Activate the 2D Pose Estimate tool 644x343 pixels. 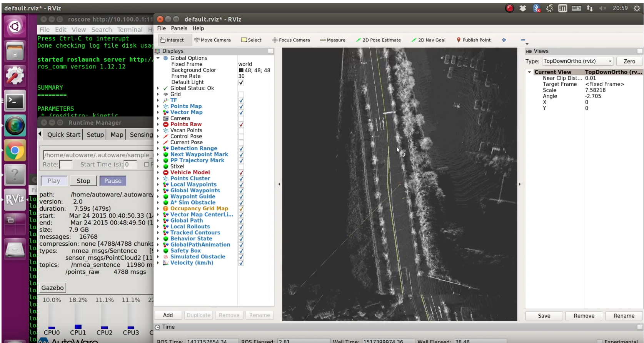point(378,40)
